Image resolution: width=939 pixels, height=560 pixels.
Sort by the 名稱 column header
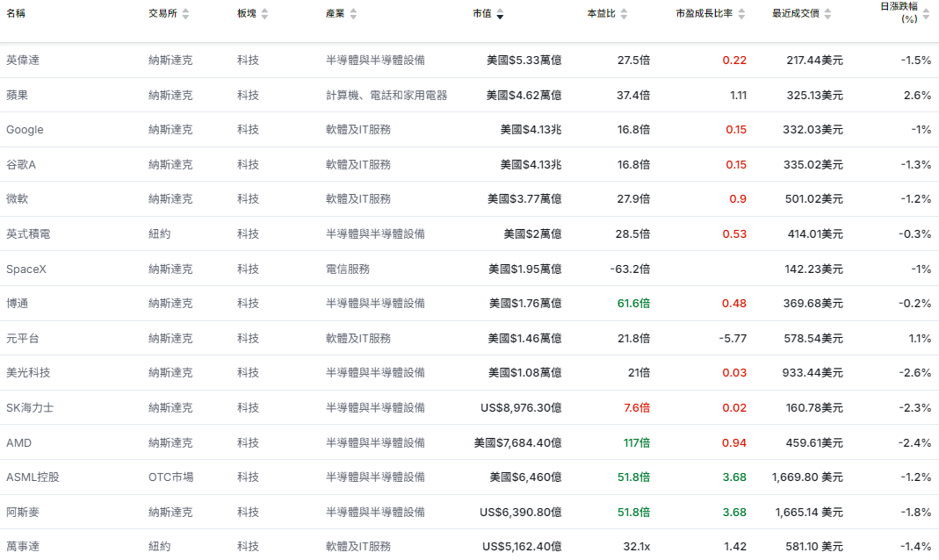coord(16,13)
